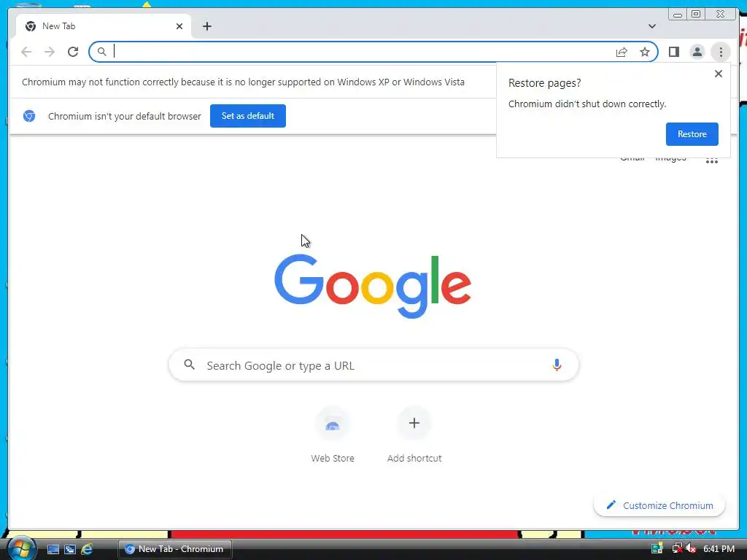
Task: Open the Chromium three-dot menu
Action: (721, 52)
